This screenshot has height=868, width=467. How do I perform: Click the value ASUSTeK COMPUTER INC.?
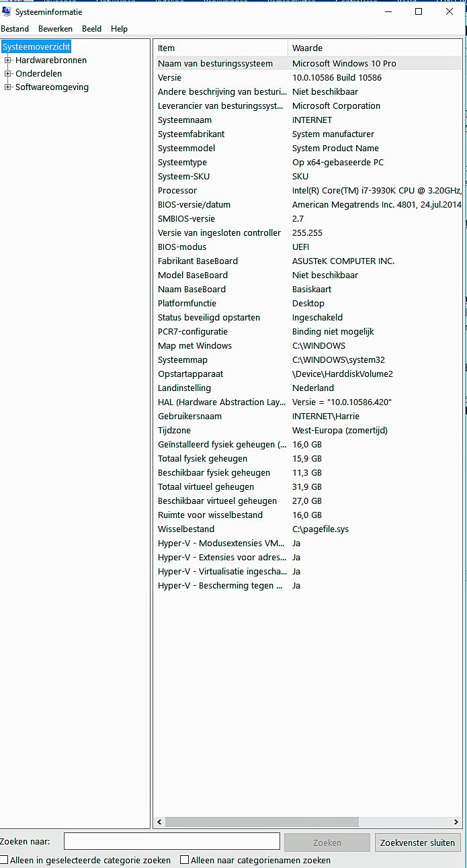343,261
